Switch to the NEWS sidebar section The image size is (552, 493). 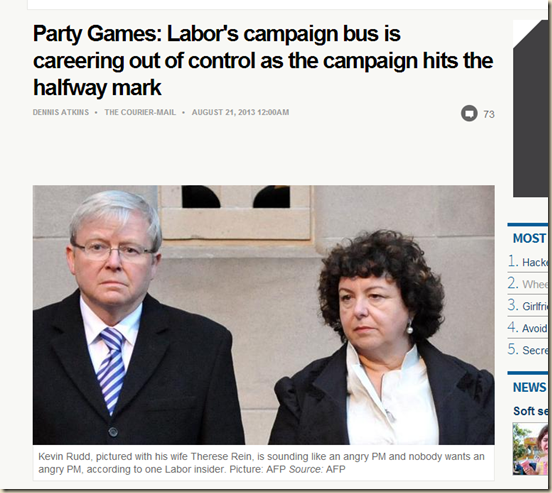[529, 387]
